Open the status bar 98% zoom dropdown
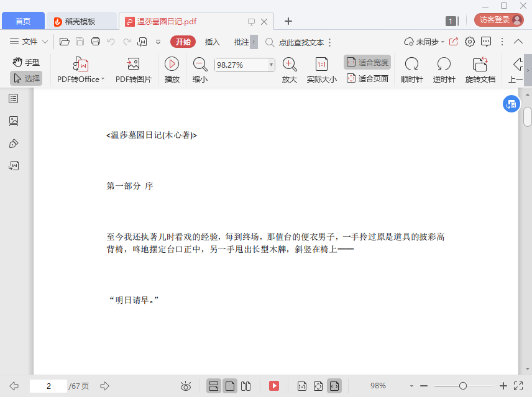Viewport: 532px width, 397px height. 411,386
